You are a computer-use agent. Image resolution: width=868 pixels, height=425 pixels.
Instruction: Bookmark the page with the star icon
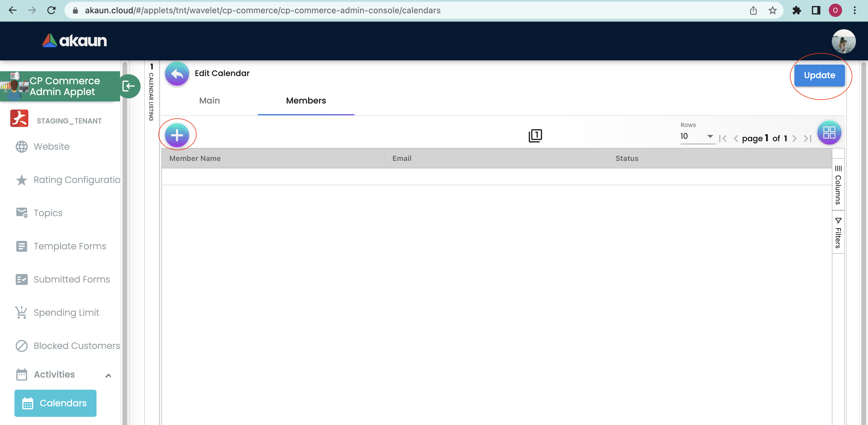point(772,11)
